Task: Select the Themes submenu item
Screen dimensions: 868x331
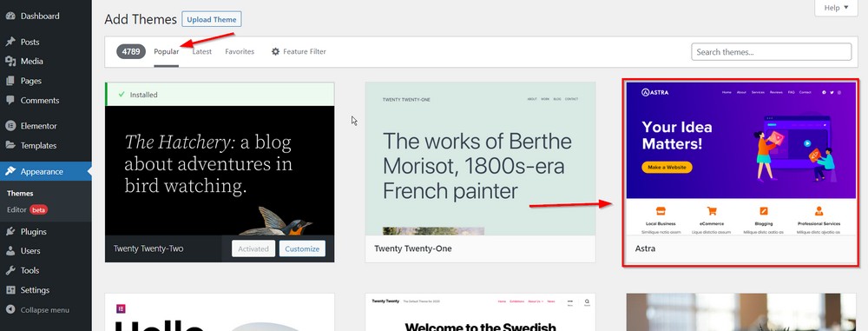Action: tap(20, 194)
